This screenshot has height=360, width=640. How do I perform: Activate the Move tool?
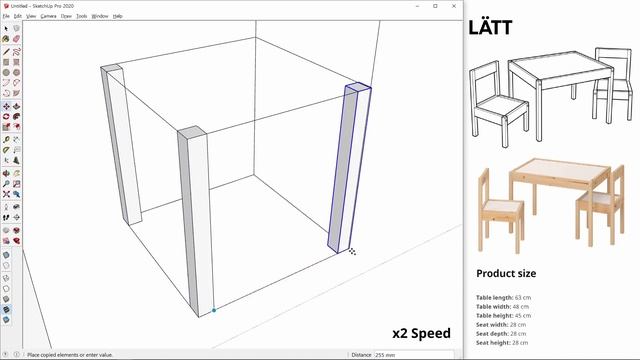tap(6, 106)
